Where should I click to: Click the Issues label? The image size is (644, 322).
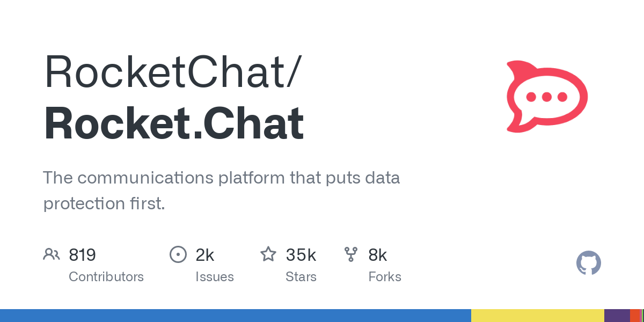coord(215,277)
